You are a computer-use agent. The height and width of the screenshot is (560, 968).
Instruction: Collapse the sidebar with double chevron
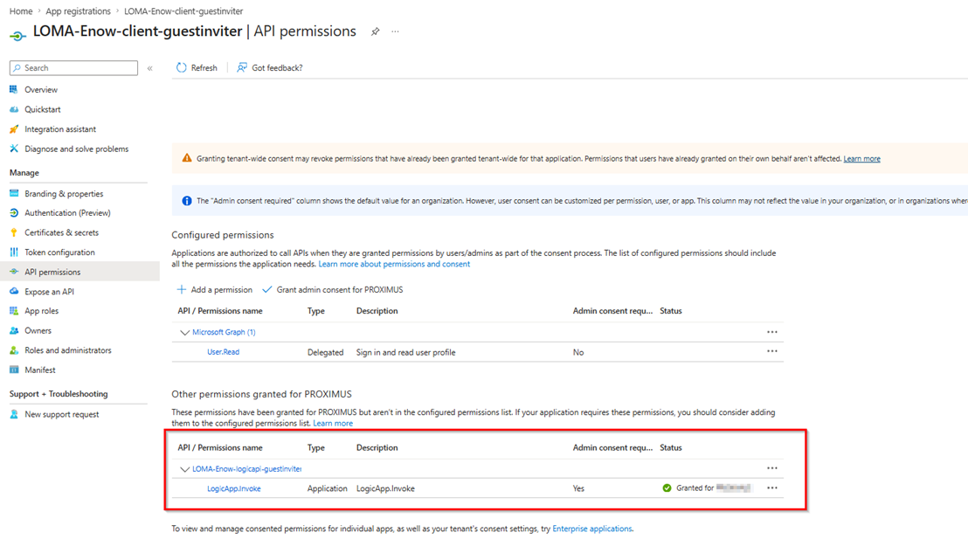coord(150,68)
